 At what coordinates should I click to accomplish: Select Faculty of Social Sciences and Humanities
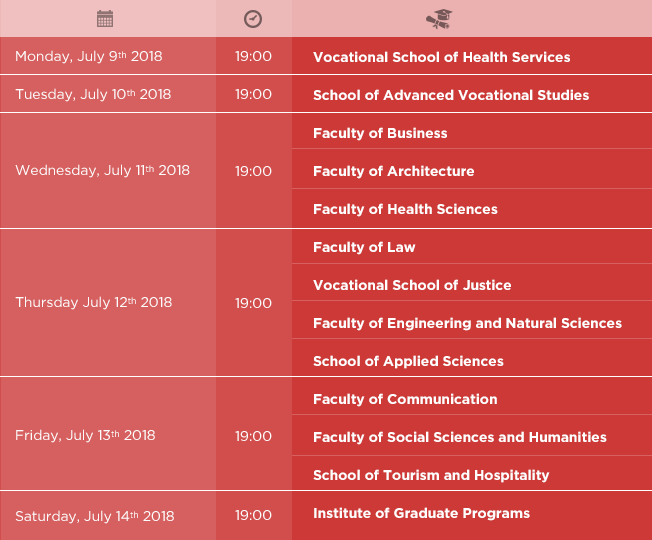(x=459, y=437)
